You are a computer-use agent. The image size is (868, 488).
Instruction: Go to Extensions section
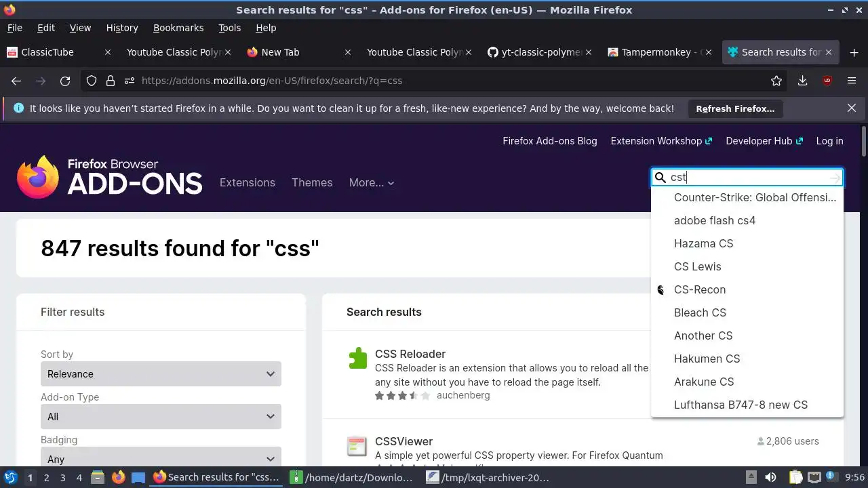[248, 182]
